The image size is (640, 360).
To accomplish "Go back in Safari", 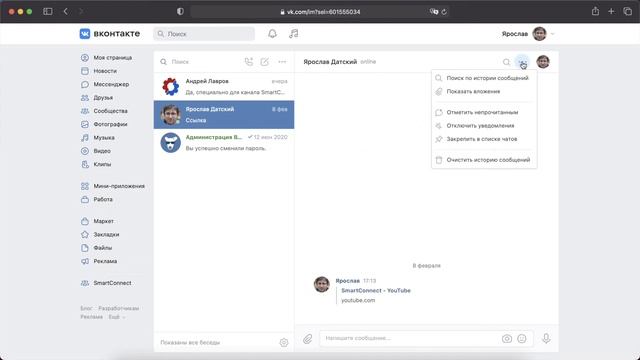I will pos(66,11).
